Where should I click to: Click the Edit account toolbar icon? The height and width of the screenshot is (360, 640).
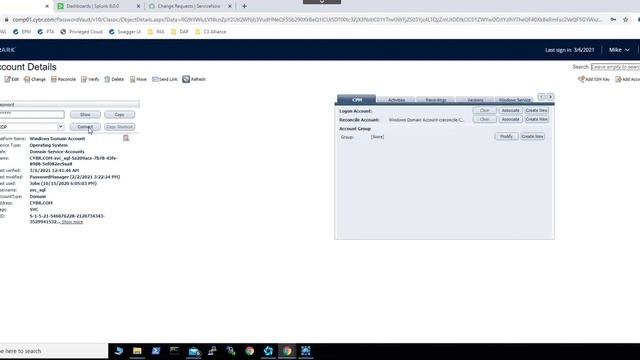click(x=8, y=79)
